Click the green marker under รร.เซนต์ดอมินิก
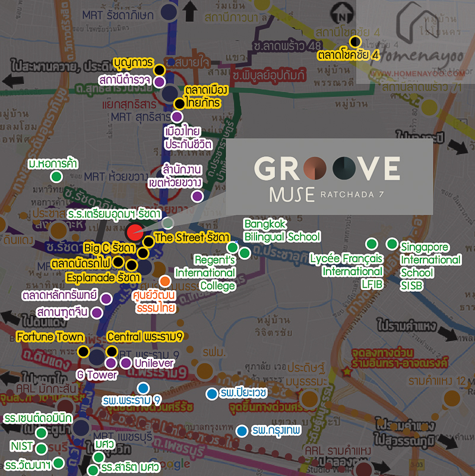 [x=41, y=433]
